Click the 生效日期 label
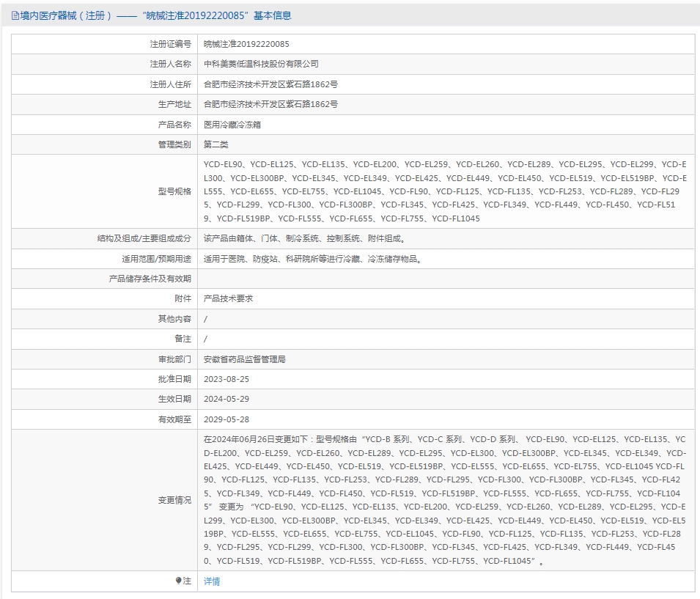 pos(174,399)
